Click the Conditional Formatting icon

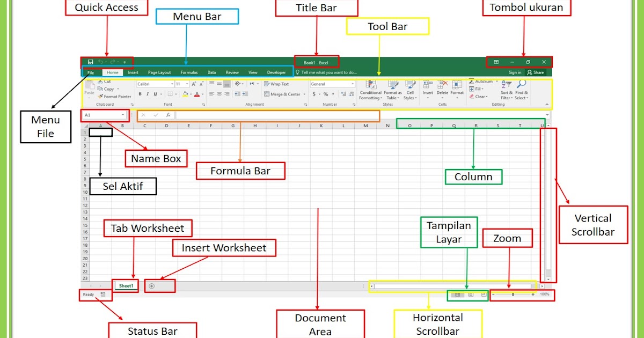point(370,84)
